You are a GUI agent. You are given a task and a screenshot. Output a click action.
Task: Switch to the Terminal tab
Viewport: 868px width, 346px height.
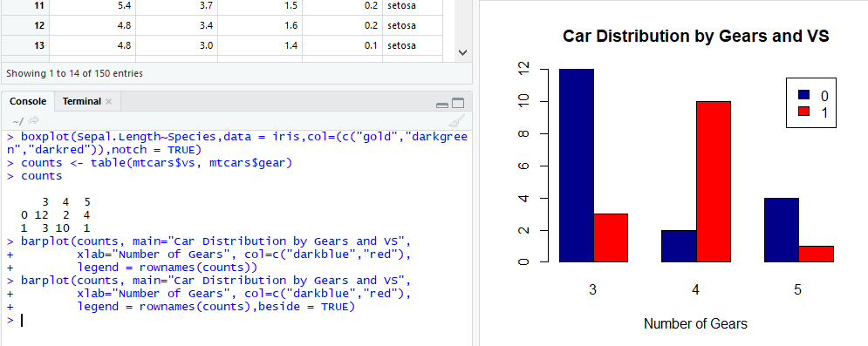tap(81, 101)
